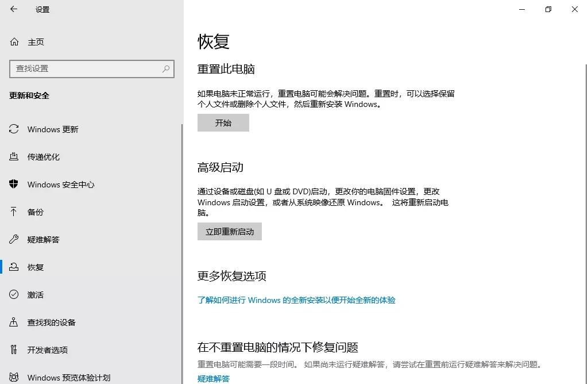Click the 传递优化 sidebar icon

coord(13,156)
